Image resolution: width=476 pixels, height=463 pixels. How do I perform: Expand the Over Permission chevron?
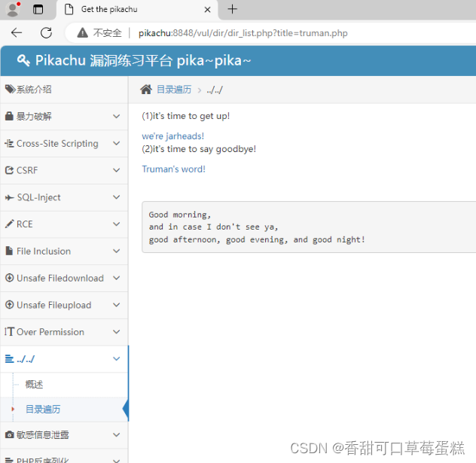click(116, 331)
